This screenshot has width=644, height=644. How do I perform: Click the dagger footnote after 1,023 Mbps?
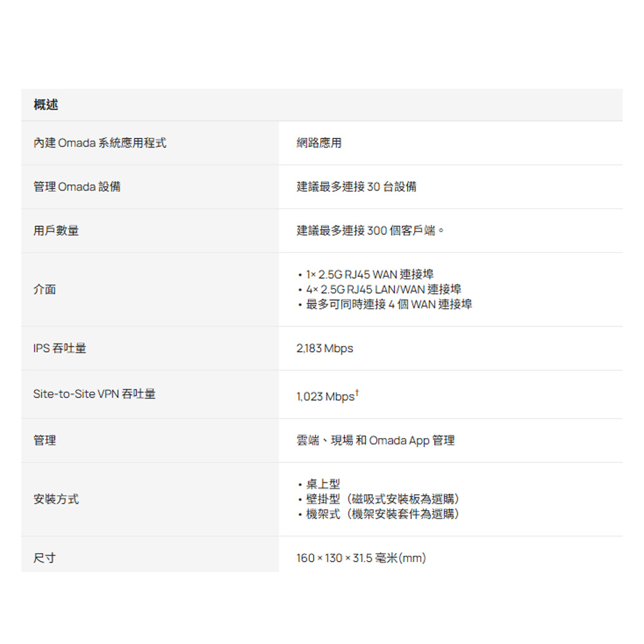[x=357, y=393]
